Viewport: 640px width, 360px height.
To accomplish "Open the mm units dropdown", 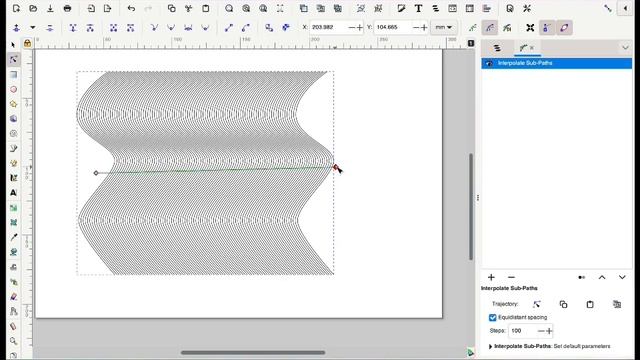I will click(444, 27).
